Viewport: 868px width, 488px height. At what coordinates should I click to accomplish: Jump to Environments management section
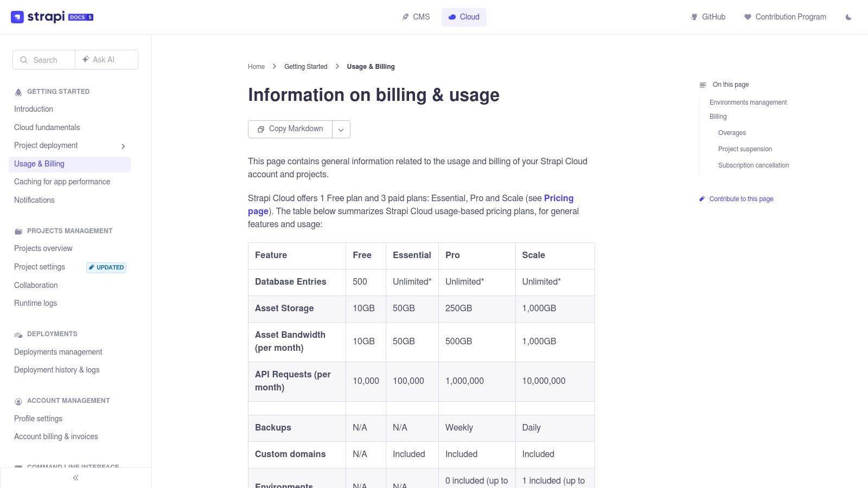pos(748,102)
